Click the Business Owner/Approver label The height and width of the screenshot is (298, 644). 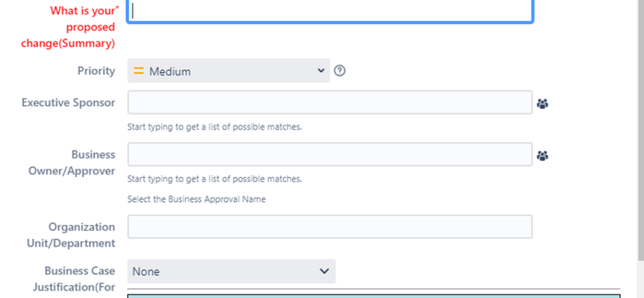(72, 163)
